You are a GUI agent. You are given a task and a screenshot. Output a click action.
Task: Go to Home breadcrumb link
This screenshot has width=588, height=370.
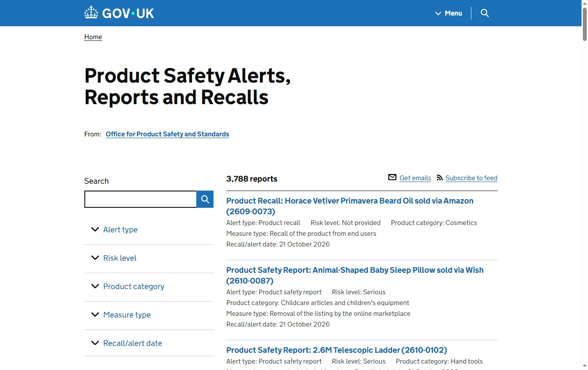93,37
